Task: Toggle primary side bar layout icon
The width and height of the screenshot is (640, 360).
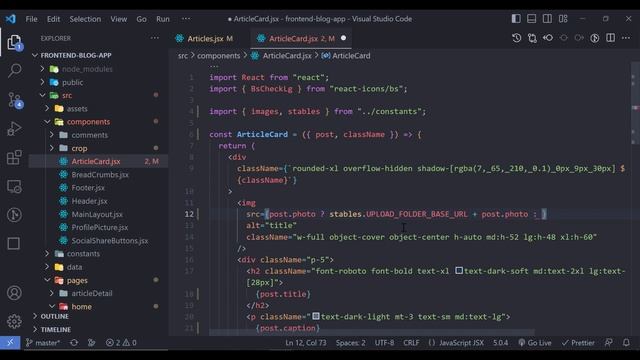Action: [516, 19]
